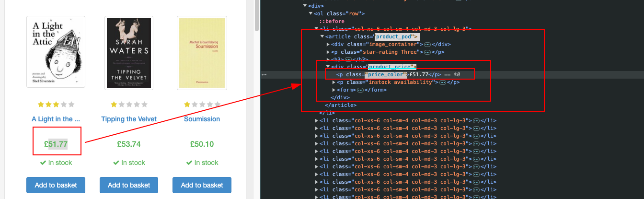Collapse the div product_price node

[328, 67]
